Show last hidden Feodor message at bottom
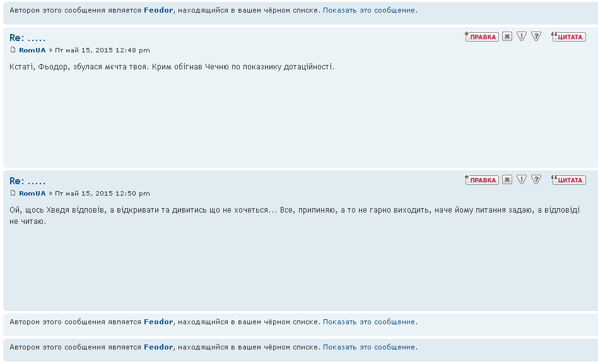 pos(369,347)
